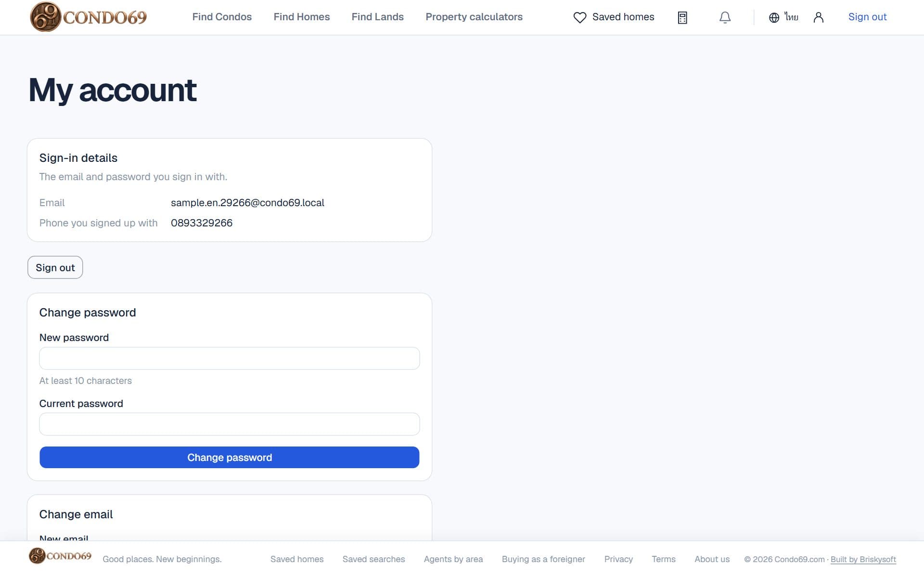
Task: Open the listing document icon in header
Action: pyautogui.click(x=682, y=17)
